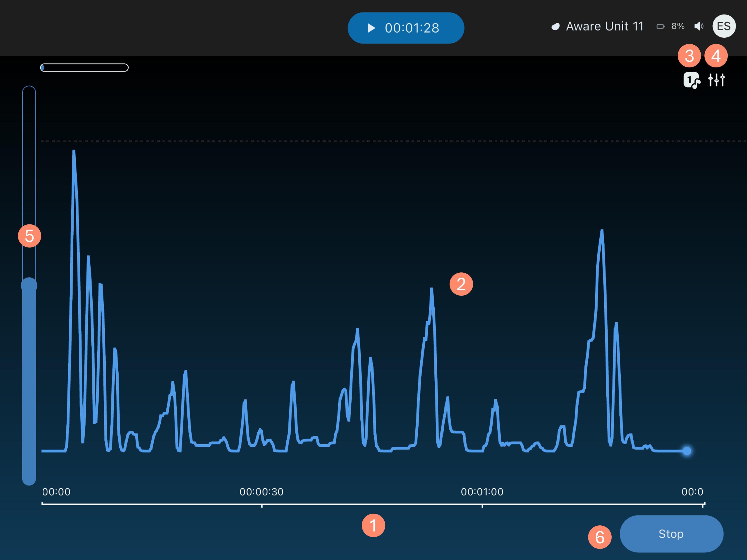The width and height of the screenshot is (747, 560).
Task: Click the Aware Unit 11 device icon
Action: click(x=555, y=26)
